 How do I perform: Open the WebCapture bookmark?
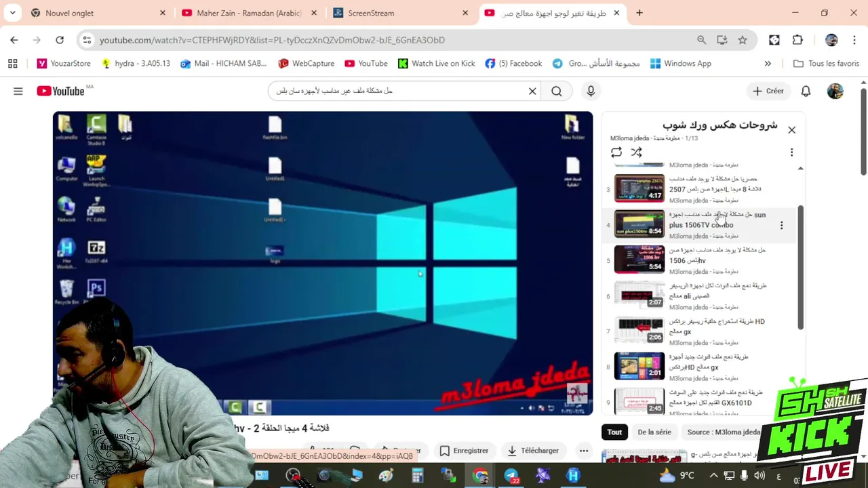point(306,64)
